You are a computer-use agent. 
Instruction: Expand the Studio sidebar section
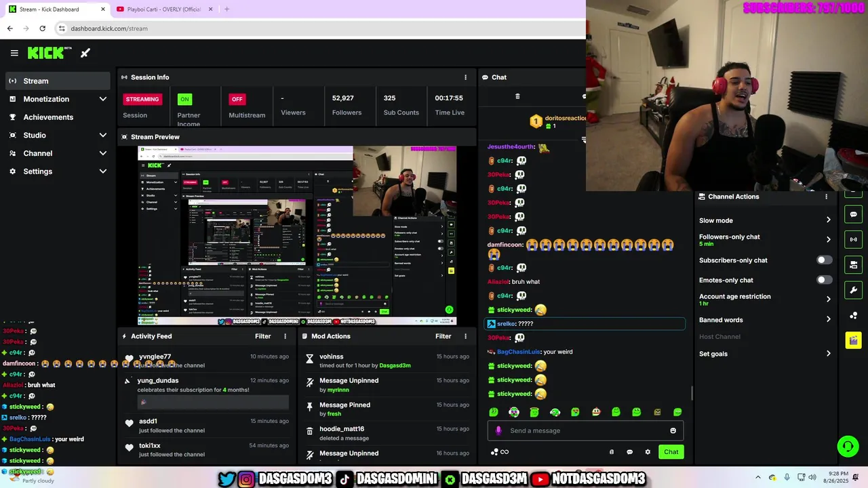coord(58,135)
